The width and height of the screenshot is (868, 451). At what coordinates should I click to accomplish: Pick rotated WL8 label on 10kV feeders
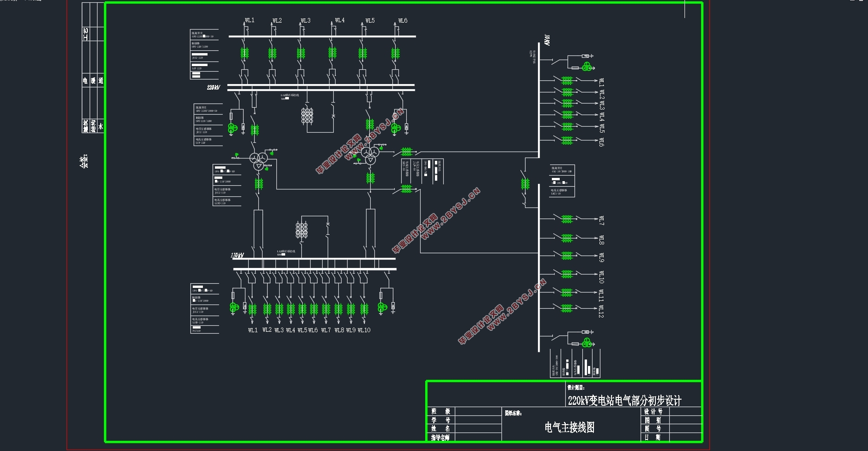click(601, 240)
